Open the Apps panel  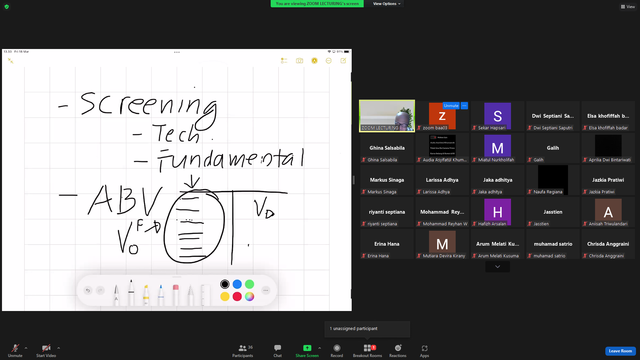424,350
